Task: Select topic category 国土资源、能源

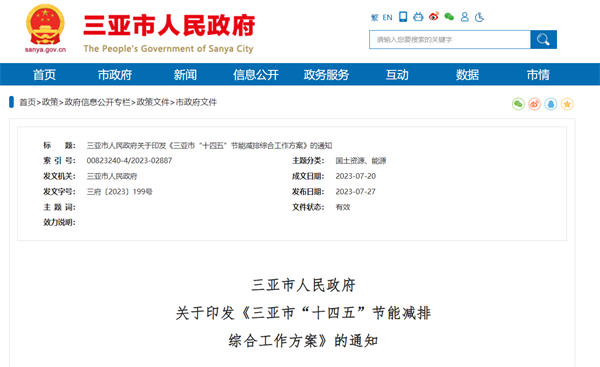Action: point(361,161)
